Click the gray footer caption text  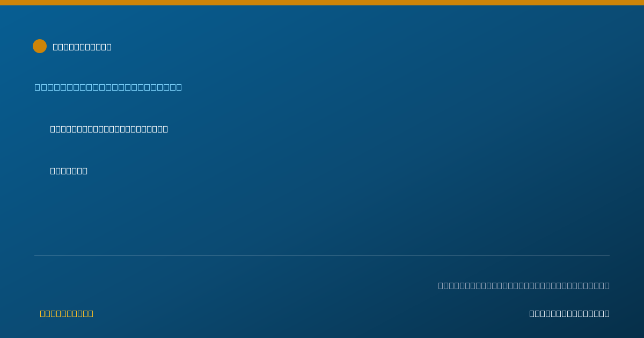click(x=524, y=285)
